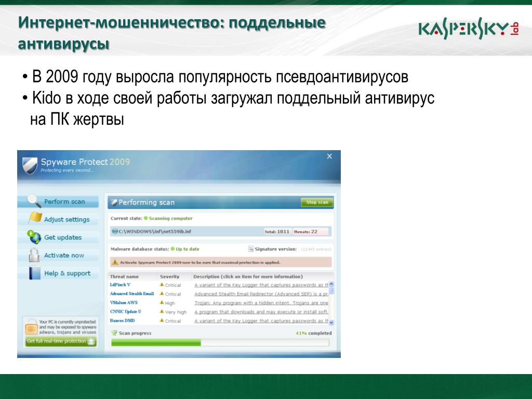Click the Advanced Stealth Email threat name

(x=132, y=294)
